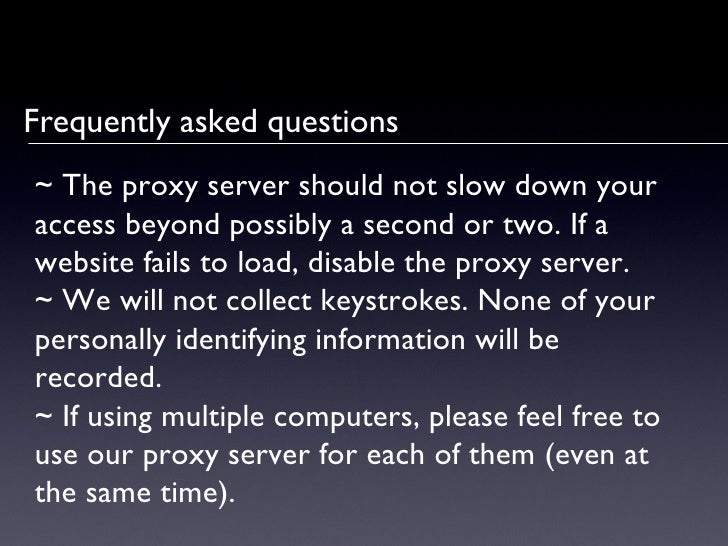Click the phrase 'disable the proxy server'

click(468, 264)
